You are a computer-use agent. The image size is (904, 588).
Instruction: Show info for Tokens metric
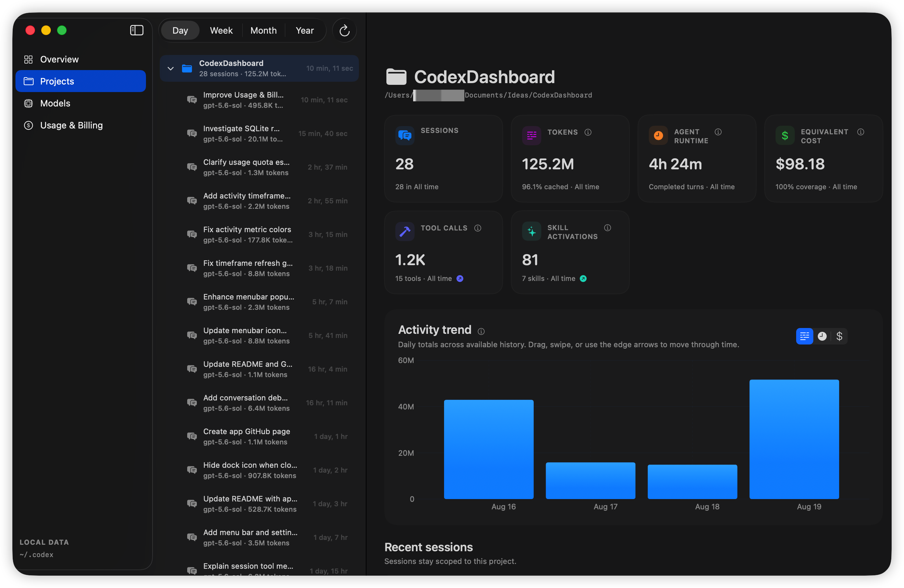588,132
